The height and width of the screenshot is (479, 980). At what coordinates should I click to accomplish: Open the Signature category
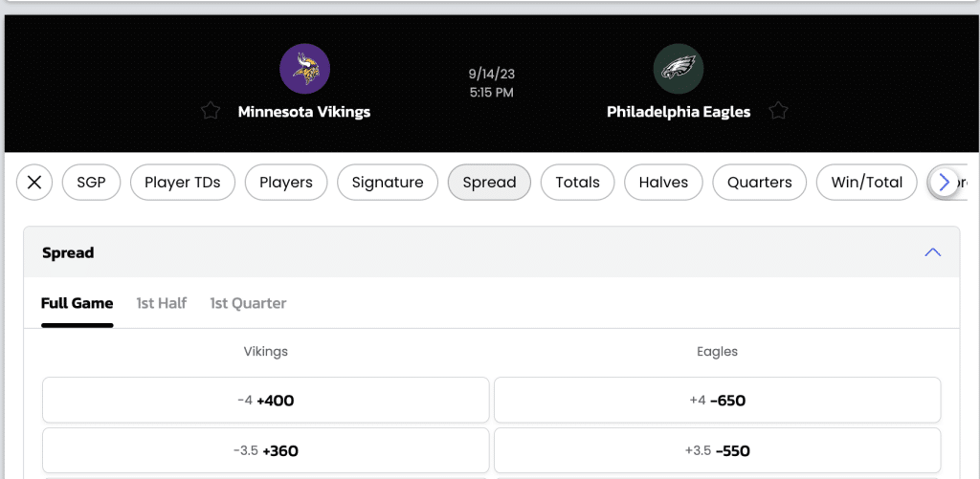pyautogui.click(x=388, y=183)
